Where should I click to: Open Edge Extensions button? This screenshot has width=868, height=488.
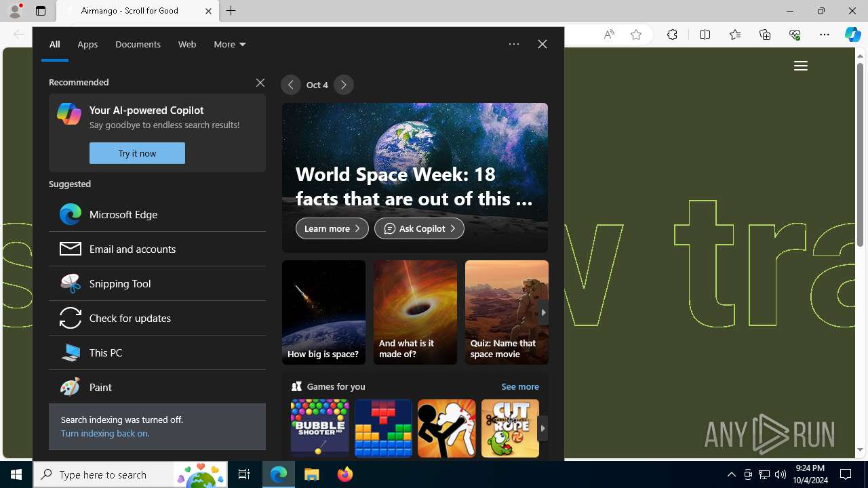coord(672,35)
